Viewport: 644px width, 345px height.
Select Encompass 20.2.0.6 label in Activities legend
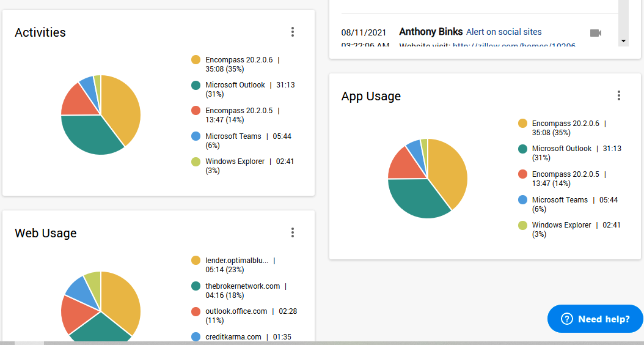click(239, 59)
